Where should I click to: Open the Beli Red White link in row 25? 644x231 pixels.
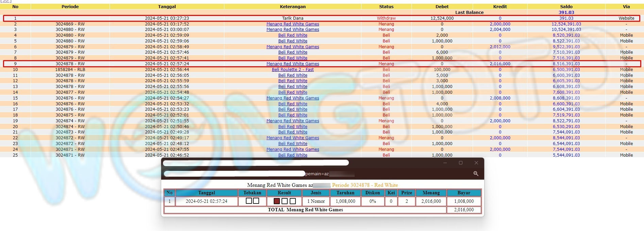[x=292, y=155]
